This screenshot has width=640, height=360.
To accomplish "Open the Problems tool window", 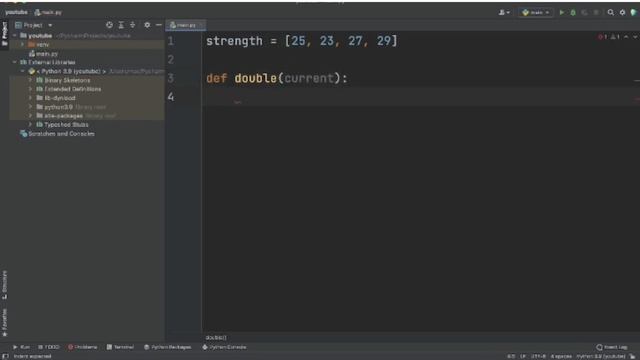I will click(82, 347).
